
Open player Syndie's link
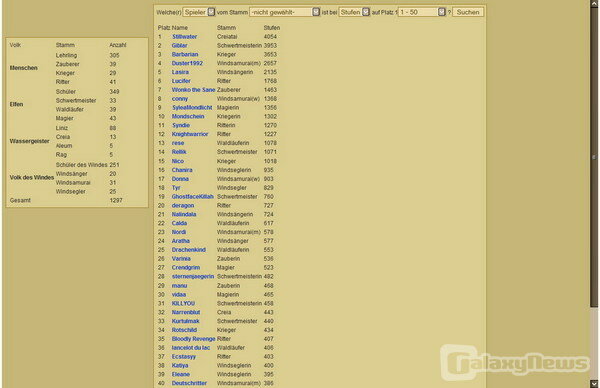pos(181,125)
